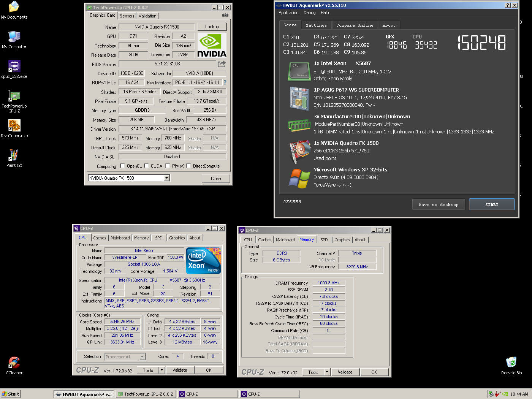The height and width of the screenshot is (399, 532).
Task: Open Application menu in Aquamark
Action: tap(288, 13)
